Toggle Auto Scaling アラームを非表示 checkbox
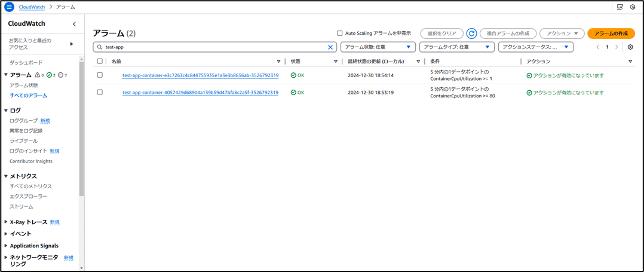The image size is (644, 272). [x=339, y=33]
